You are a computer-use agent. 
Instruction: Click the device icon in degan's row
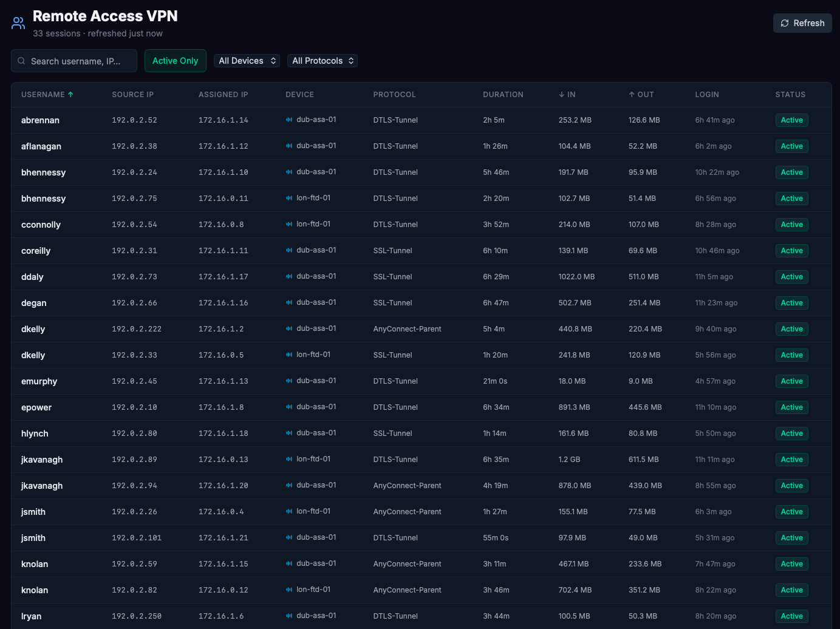(289, 302)
